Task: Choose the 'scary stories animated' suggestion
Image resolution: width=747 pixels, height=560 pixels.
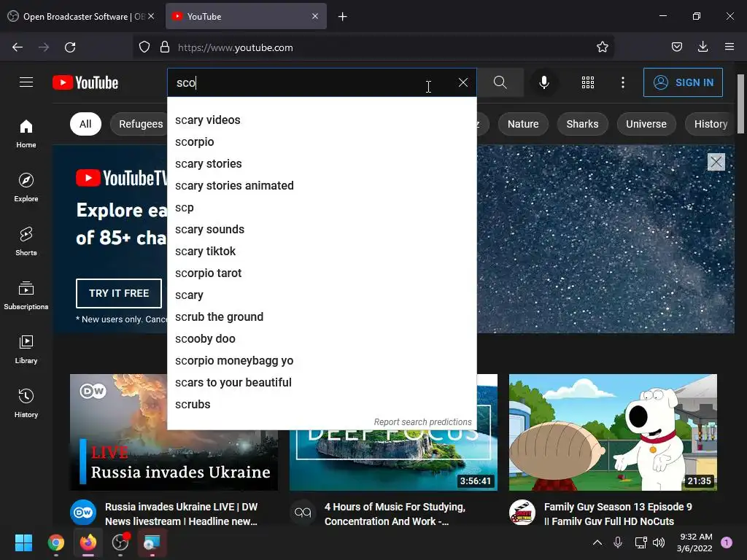Action: [322, 186]
